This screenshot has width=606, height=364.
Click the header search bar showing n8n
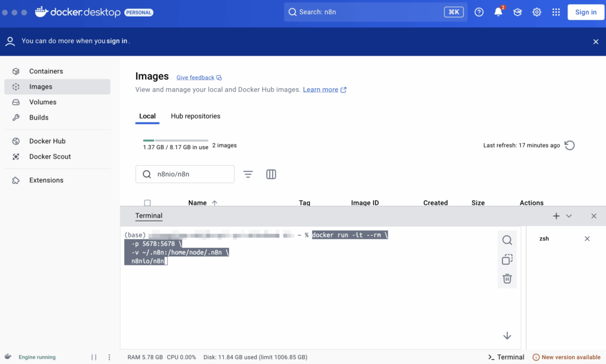tap(375, 12)
